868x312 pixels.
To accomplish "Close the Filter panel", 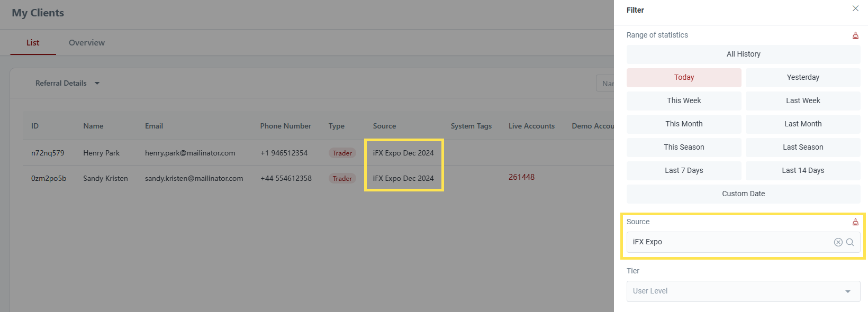I will coord(855,8).
